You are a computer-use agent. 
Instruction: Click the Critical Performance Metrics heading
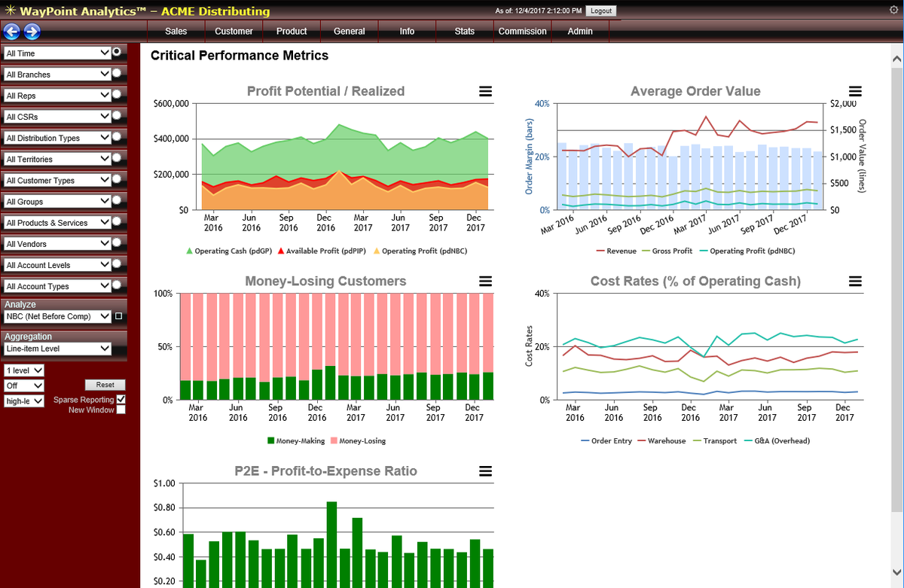[x=240, y=55]
